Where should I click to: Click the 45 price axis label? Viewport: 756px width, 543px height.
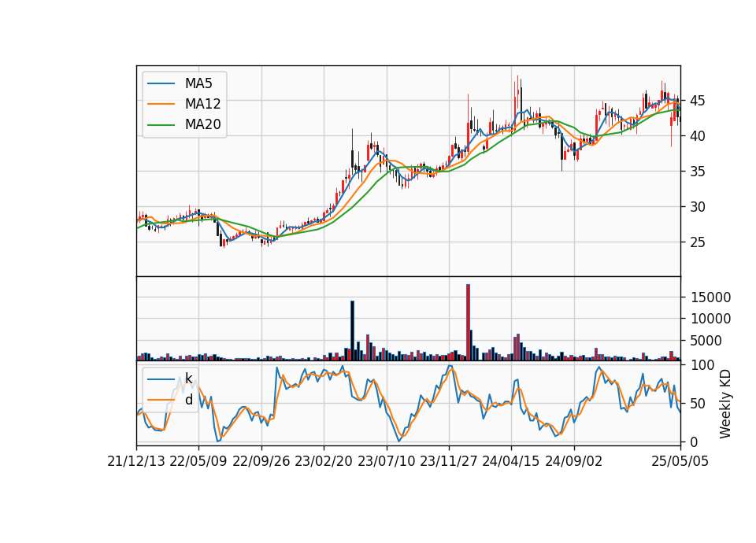coord(697,101)
